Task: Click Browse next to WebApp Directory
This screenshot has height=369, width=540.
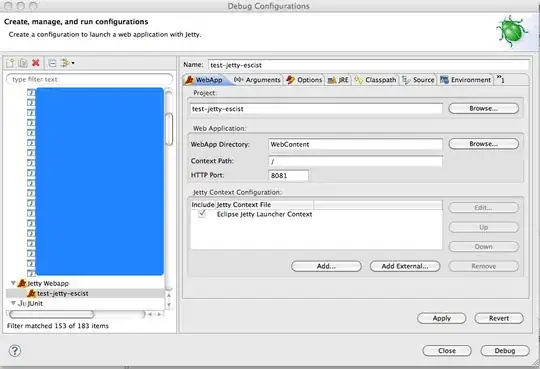Action: tap(484, 144)
